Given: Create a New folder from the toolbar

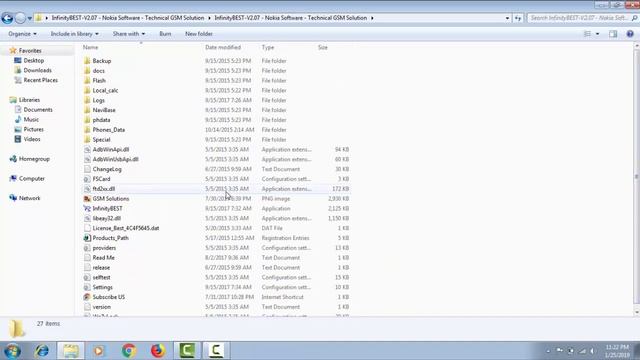Looking at the screenshot, I should [199, 34].
